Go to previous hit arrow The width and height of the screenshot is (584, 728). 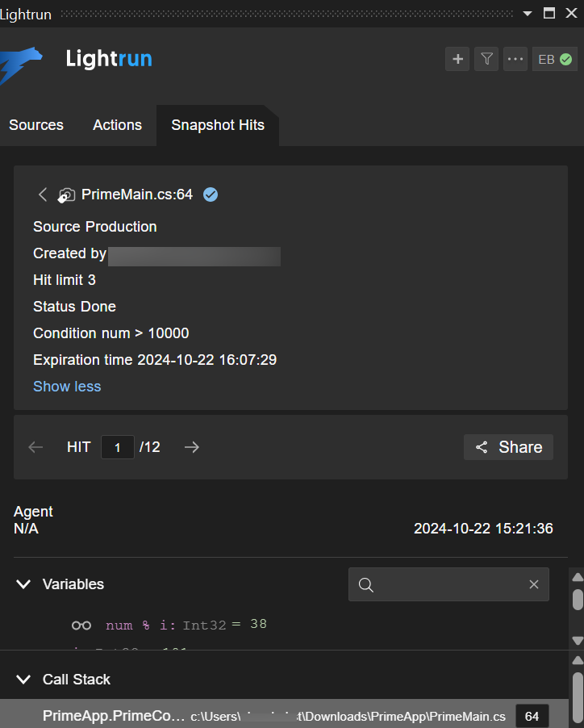click(x=35, y=447)
